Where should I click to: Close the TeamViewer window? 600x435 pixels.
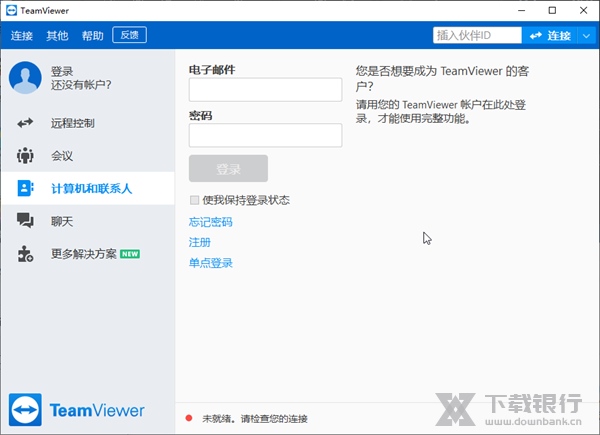(583, 10)
